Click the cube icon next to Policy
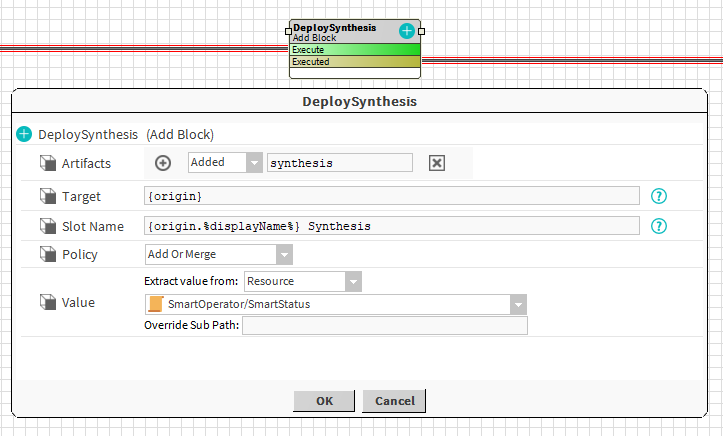The height and width of the screenshot is (436, 723). [47, 254]
